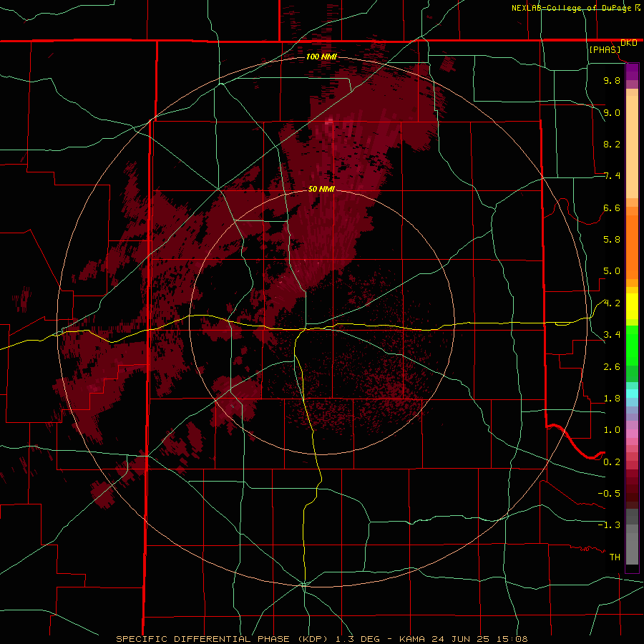Click the 50 NMI range ring label
Viewport: 644px width, 644px height.
321,189
